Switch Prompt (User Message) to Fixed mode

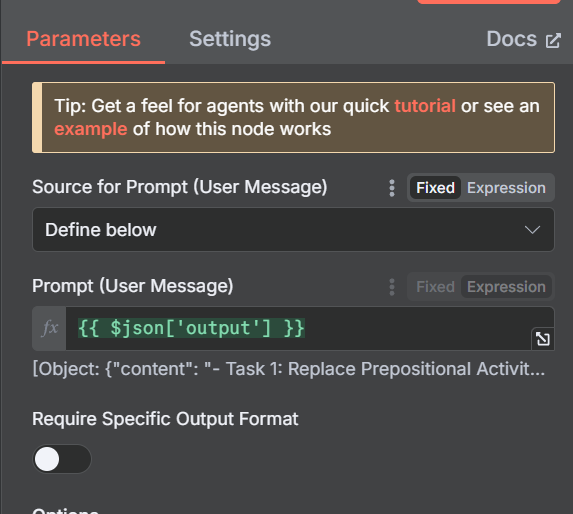(x=435, y=287)
